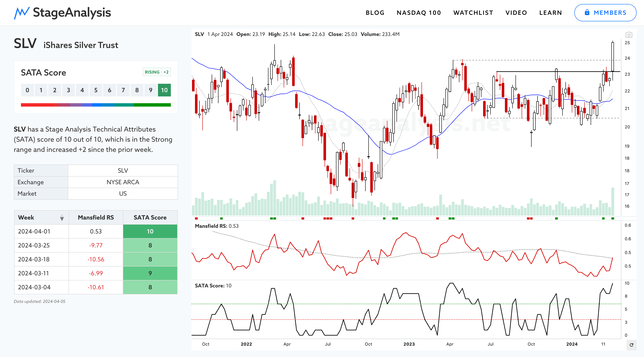The image size is (644, 357).
Task: Select SATA score box 0
Action: (x=27, y=90)
